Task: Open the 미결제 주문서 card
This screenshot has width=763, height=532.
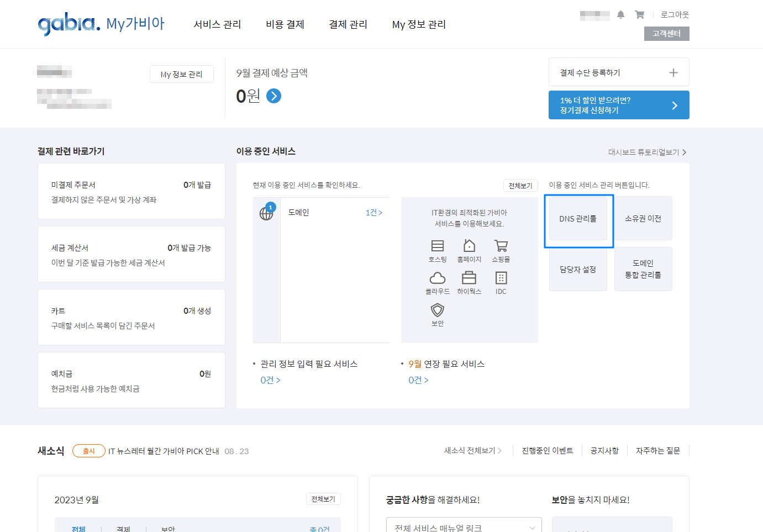Action: 131,191
